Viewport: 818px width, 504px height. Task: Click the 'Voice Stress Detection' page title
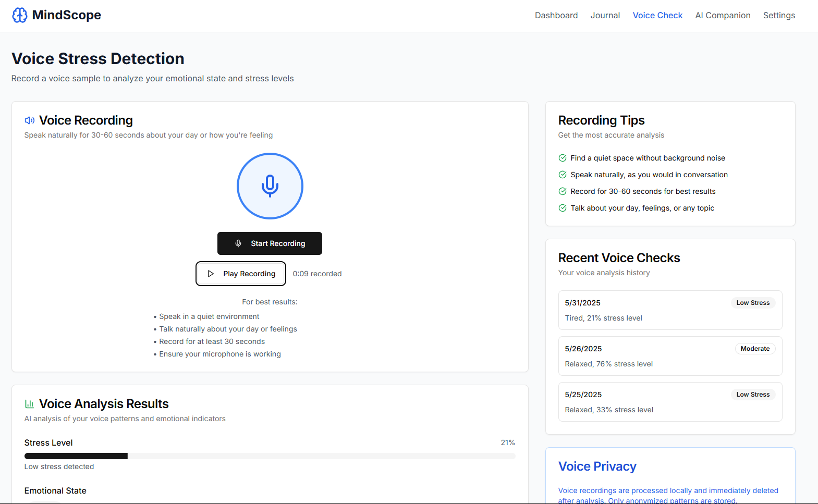click(x=98, y=58)
